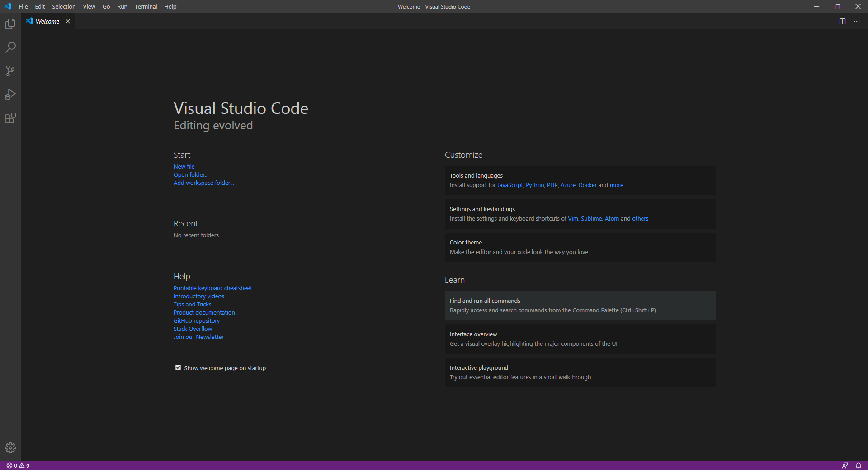Viewport: 868px width, 470px height.
Task: Install Docker support link
Action: click(x=587, y=185)
